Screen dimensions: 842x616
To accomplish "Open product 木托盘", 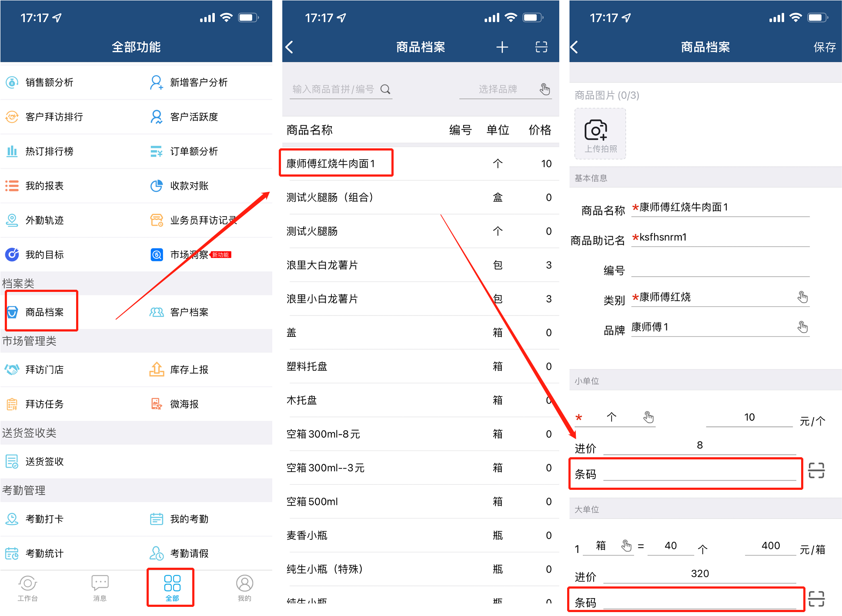I will pyautogui.click(x=421, y=400).
